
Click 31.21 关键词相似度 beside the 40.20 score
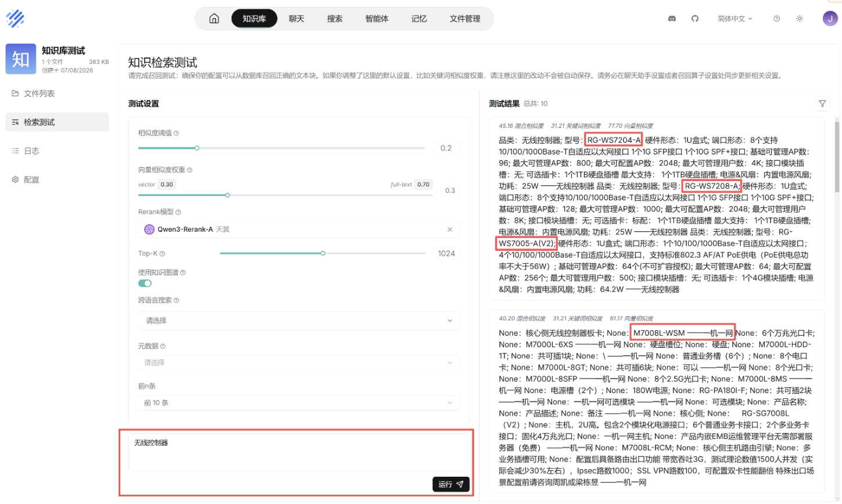click(578, 318)
